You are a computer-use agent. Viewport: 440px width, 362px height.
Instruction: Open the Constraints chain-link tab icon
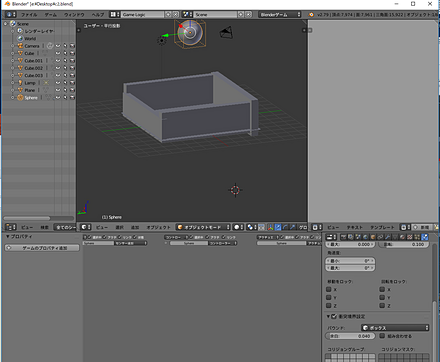point(380,237)
